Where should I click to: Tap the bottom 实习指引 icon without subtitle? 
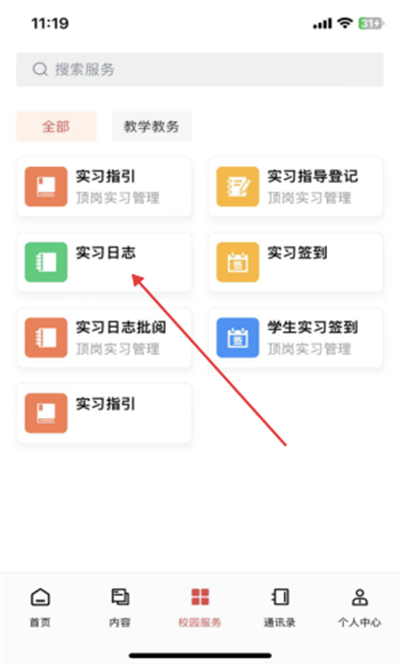click(x=46, y=413)
